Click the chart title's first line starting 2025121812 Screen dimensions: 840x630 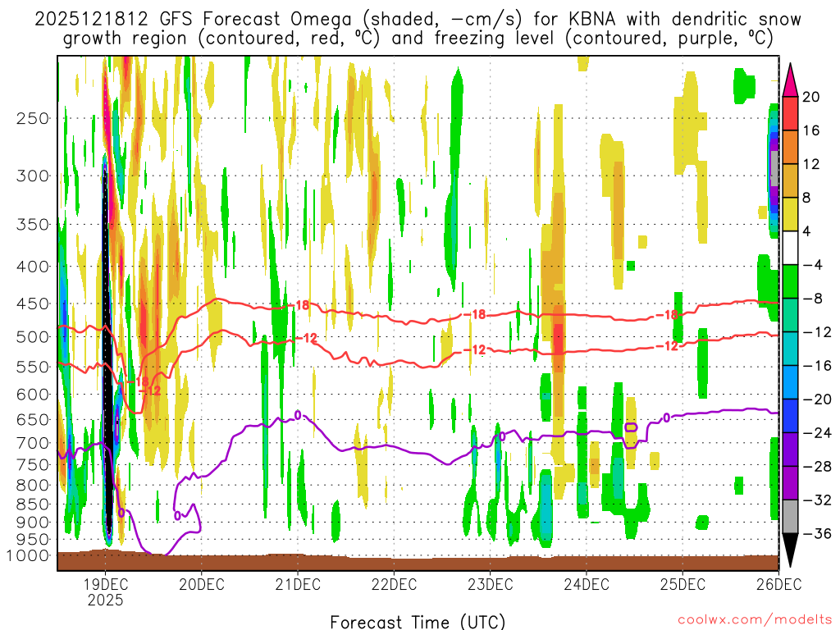point(418,20)
